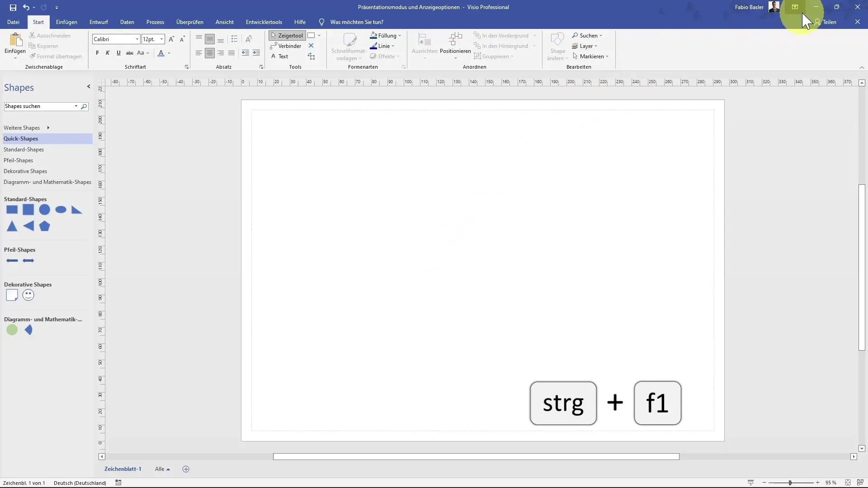Click the Undo arrow icon
The height and width of the screenshot is (488, 868).
pyautogui.click(x=26, y=7)
